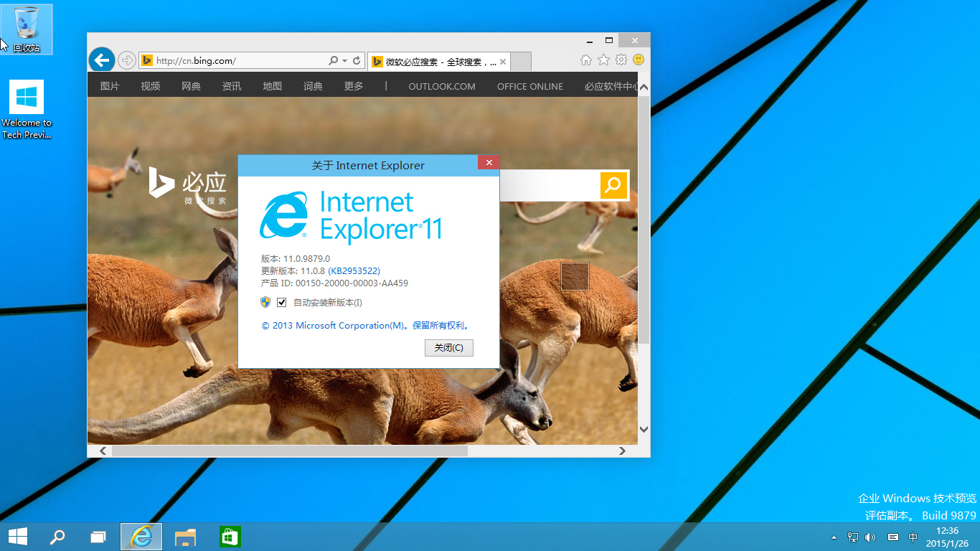Open the 2013 Microsoft Corporation copyright link
The width and height of the screenshot is (980, 551).
pyautogui.click(x=366, y=326)
